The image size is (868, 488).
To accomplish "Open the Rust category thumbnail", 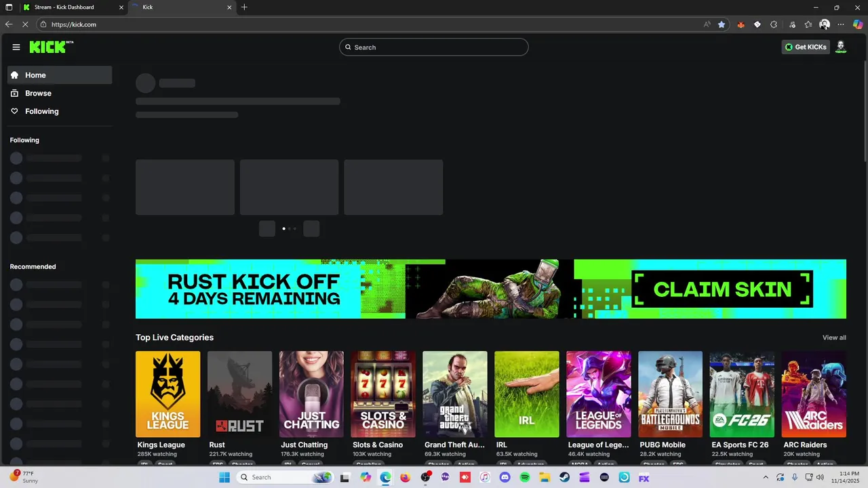I will click(x=239, y=394).
